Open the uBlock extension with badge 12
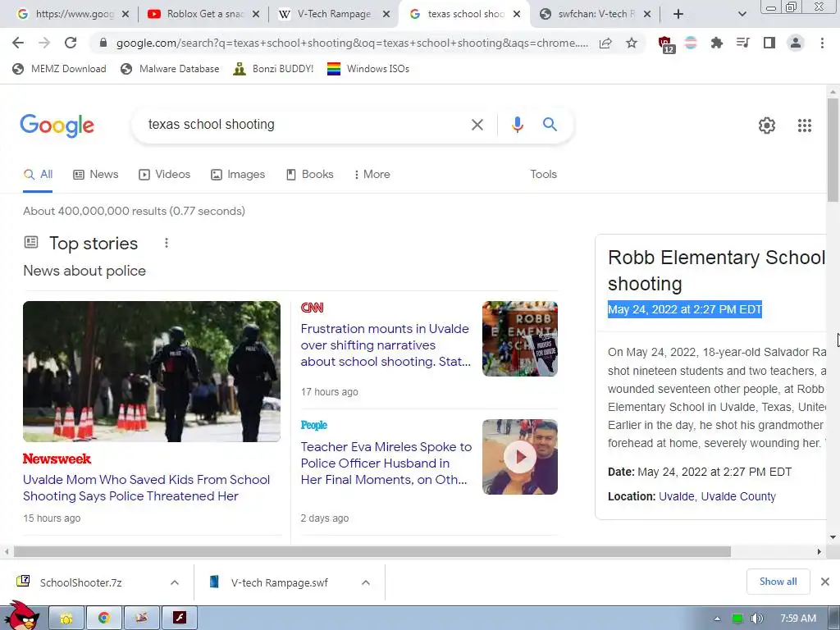This screenshot has height=630, width=840. (x=666, y=44)
